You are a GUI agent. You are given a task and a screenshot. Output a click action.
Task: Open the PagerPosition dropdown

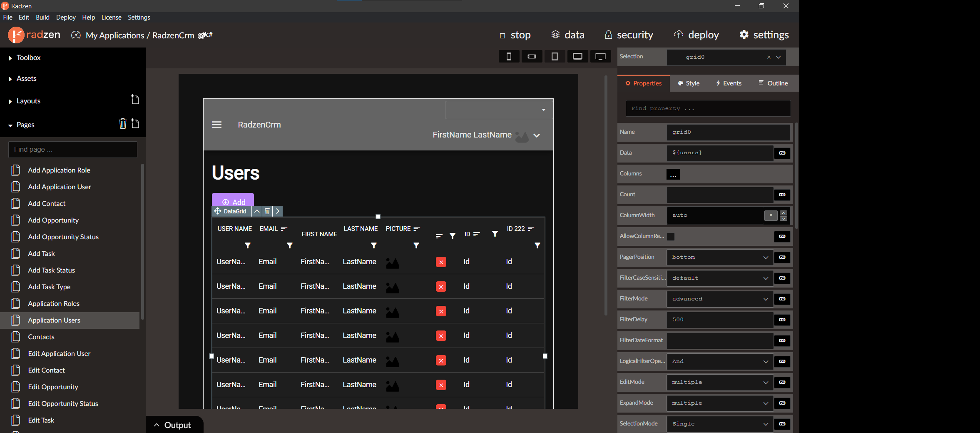pyautogui.click(x=719, y=257)
